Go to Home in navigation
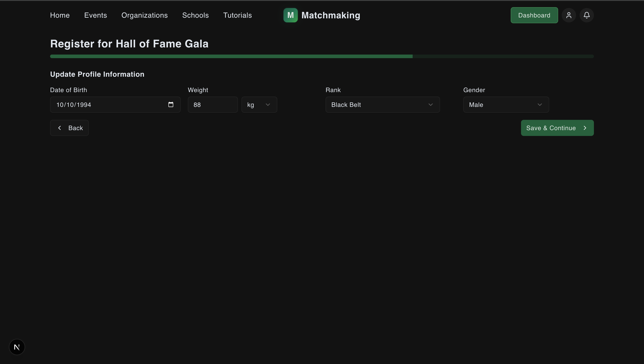The height and width of the screenshot is (364, 644). (x=60, y=15)
